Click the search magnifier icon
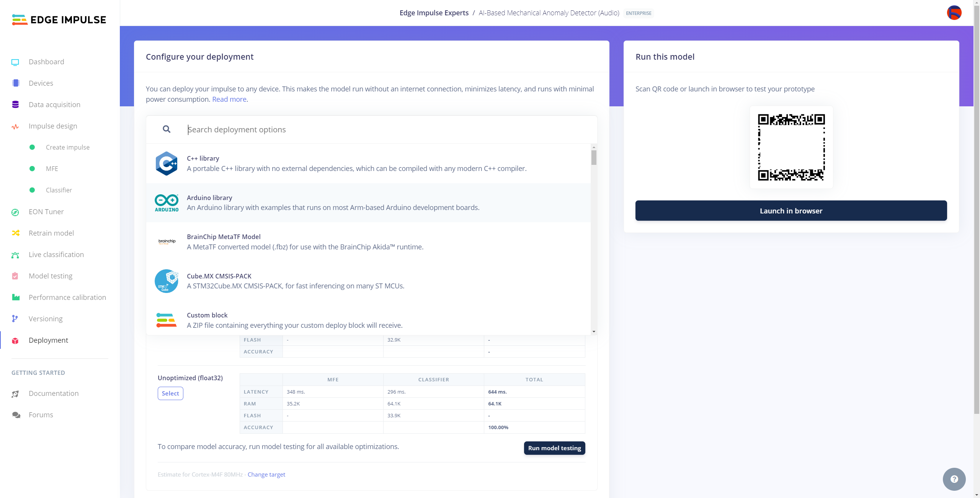 [167, 129]
